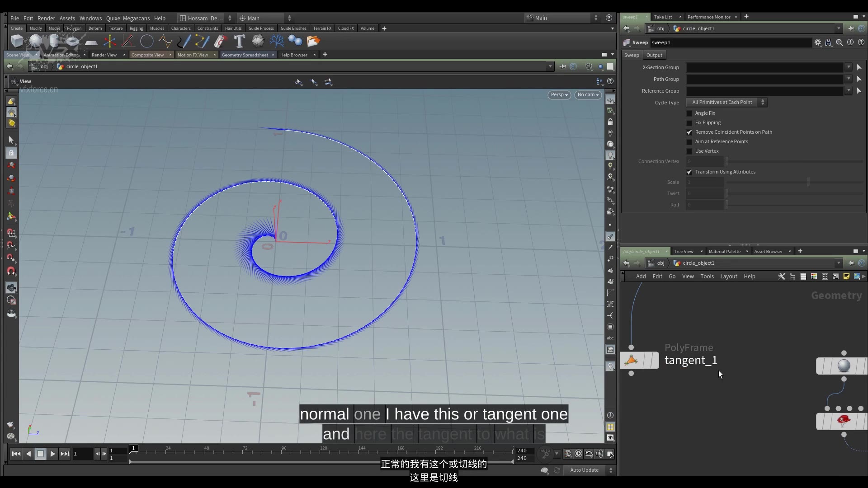Click the L-System shelf tool
Viewport: 868px width, 488px height.
tap(276, 41)
